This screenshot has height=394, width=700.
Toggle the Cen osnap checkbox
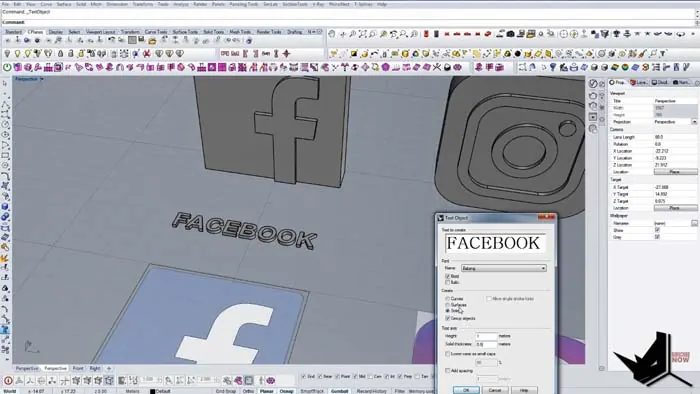(x=371, y=377)
